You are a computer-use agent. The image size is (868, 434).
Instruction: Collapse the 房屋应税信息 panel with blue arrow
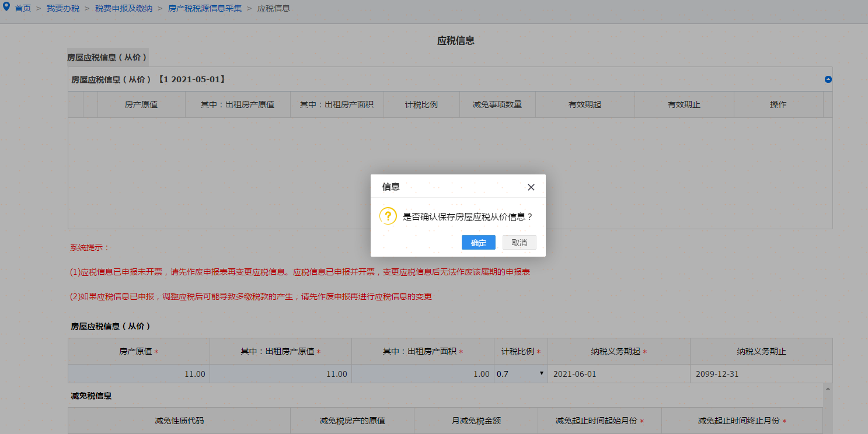click(x=828, y=79)
